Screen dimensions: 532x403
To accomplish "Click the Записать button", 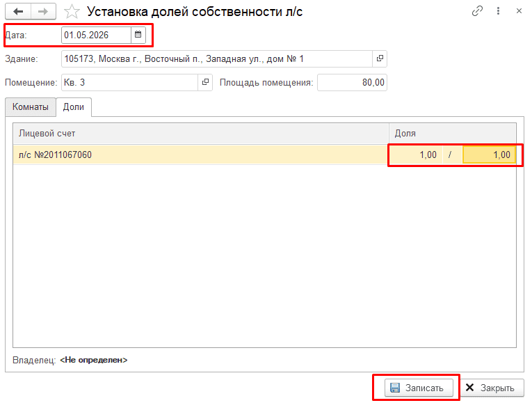I will (x=419, y=388).
